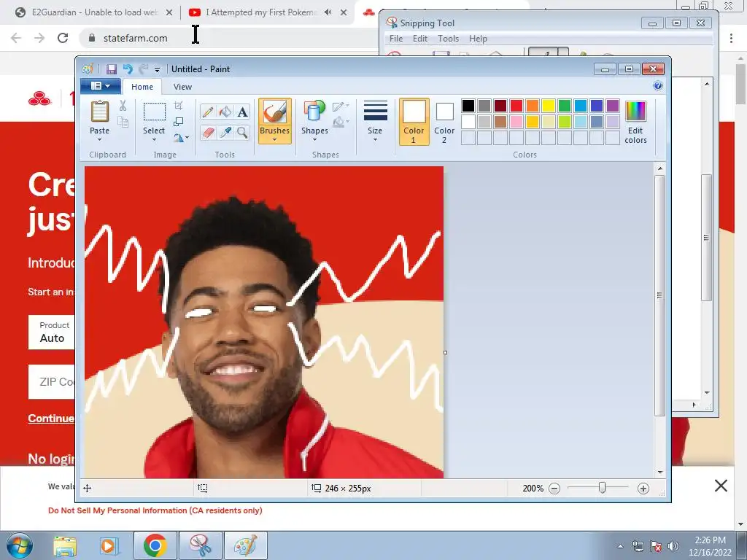Screen dimensions: 747x560
Task: Switch to the View ribbon tab
Action: point(182,87)
